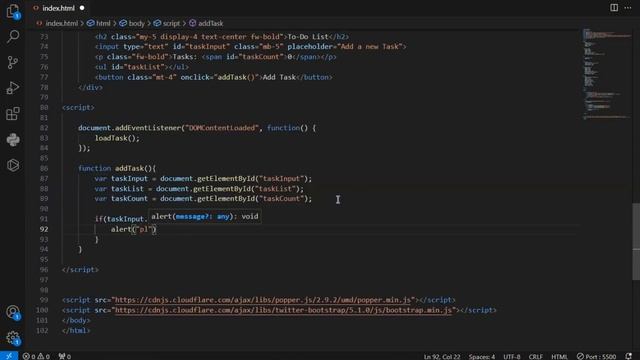Click the var taskList variable name
640x360 pixels.
tap(127, 189)
